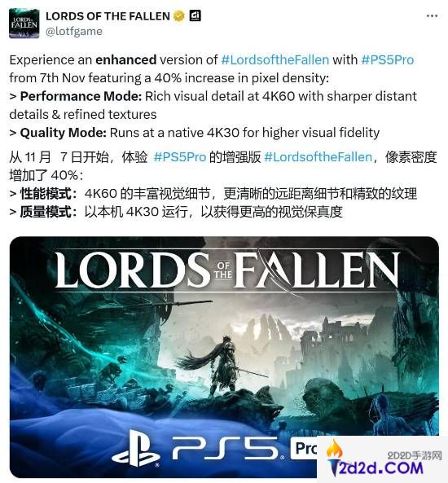Open the three-dot more options menu
The width and height of the screenshot is (448, 483).
(x=432, y=16)
